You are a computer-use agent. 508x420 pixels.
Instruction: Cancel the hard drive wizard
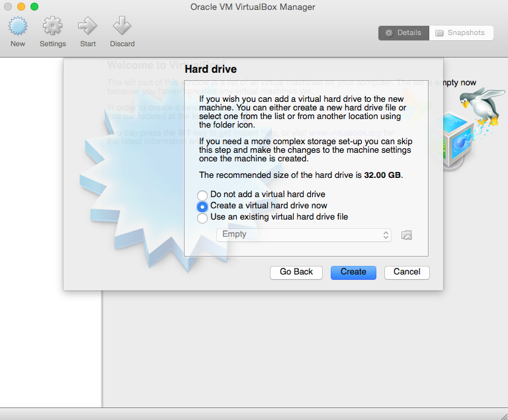tap(407, 273)
